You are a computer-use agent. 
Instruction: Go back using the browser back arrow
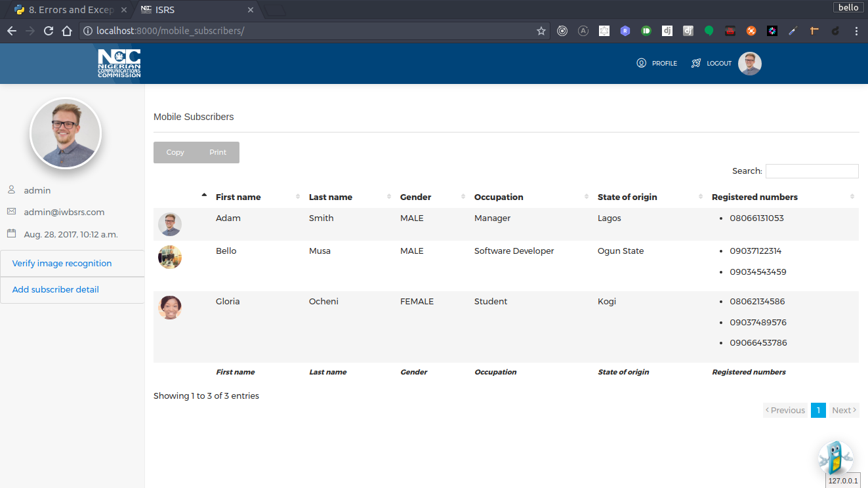coord(12,31)
